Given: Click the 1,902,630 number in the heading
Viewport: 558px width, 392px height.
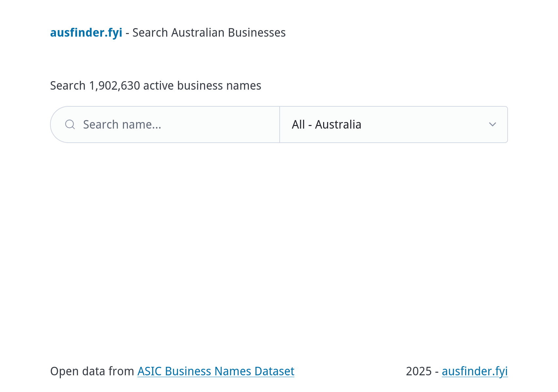Looking at the screenshot, I should point(114,86).
